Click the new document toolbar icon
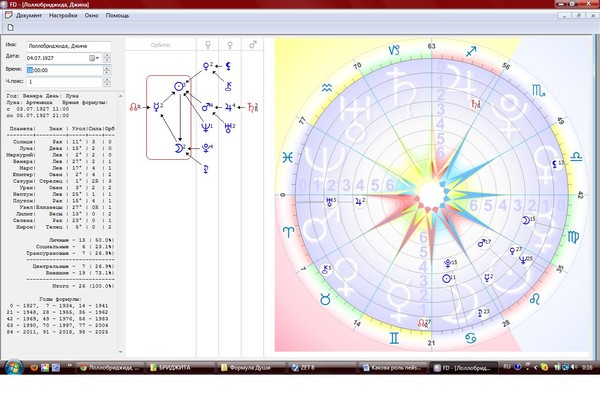The width and height of the screenshot is (600, 399). [11, 28]
